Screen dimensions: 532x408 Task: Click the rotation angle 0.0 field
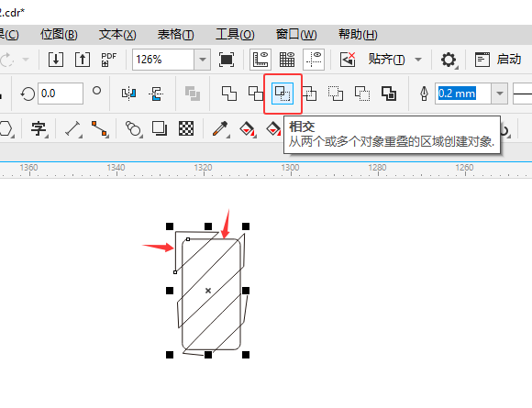61,94
